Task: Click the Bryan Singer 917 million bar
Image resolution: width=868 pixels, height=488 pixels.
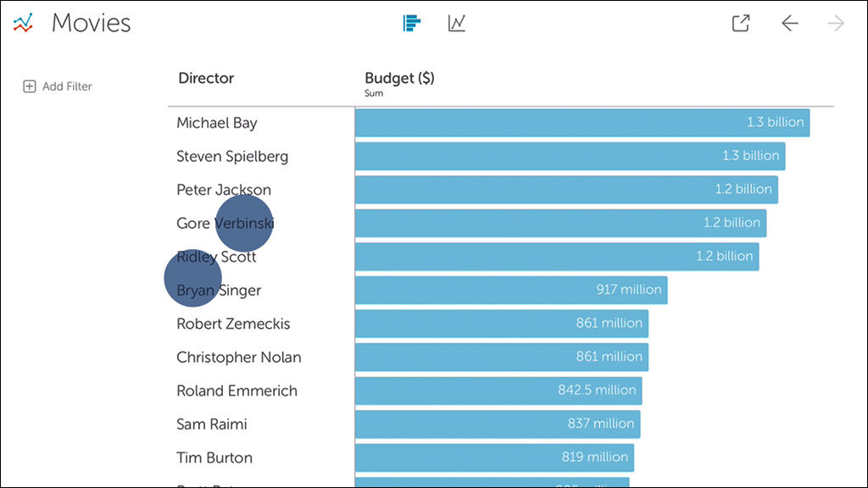Action: [x=511, y=290]
